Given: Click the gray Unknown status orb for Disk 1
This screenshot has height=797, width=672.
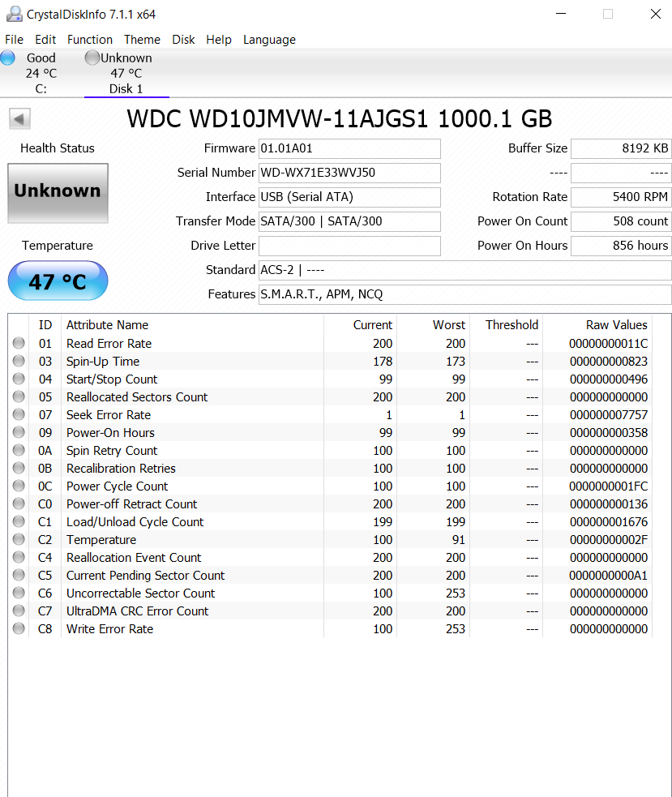Looking at the screenshot, I should click(92, 58).
